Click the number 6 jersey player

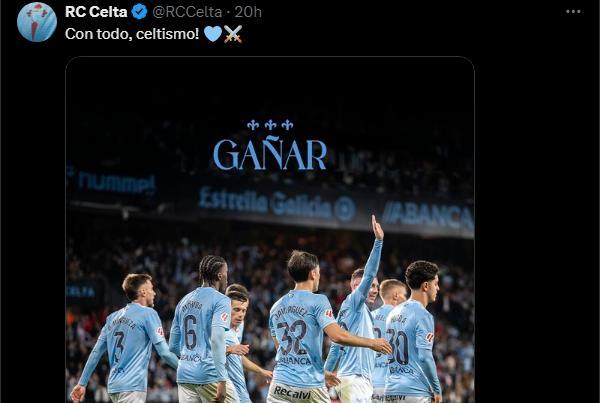click(x=200, y=329)
